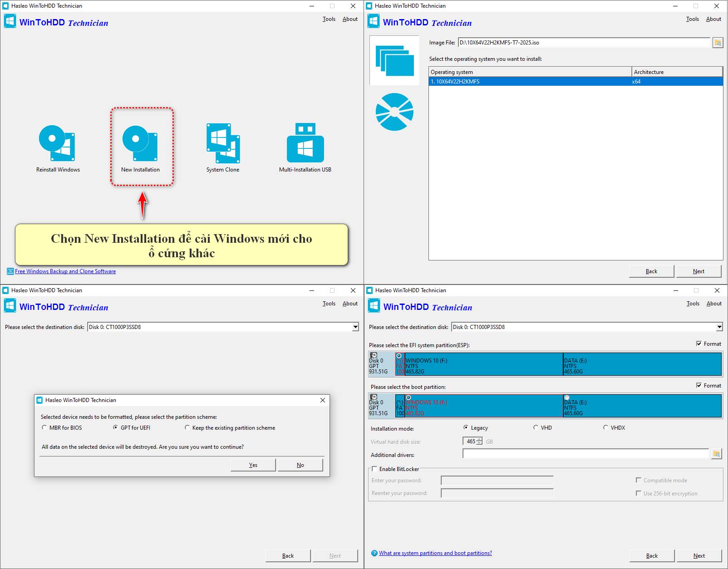Click Back in the image file window
The image size is (728, 569).
point(652,271)
